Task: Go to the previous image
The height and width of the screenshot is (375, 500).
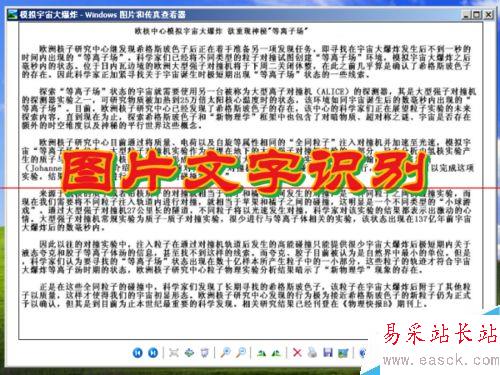Action: tap(138, 353)
